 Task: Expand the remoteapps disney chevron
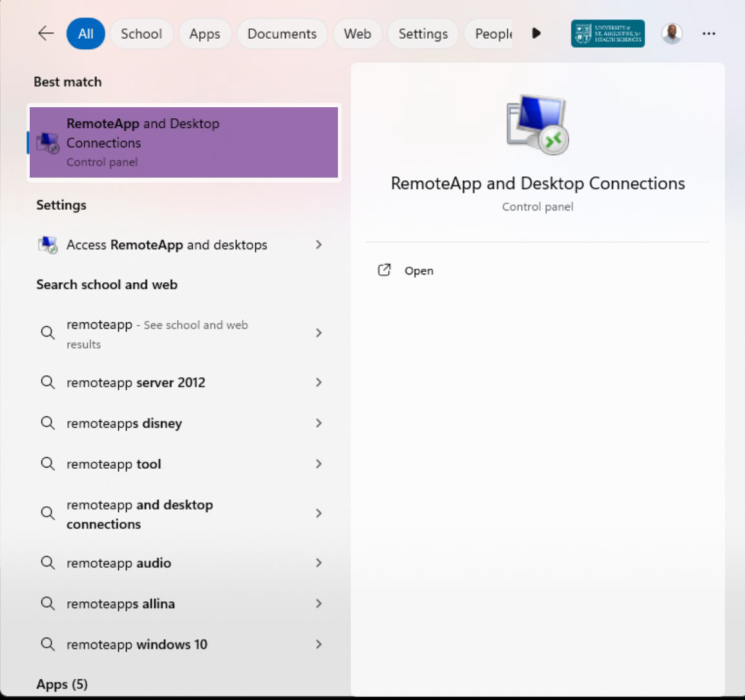click(x=319, y=423)
